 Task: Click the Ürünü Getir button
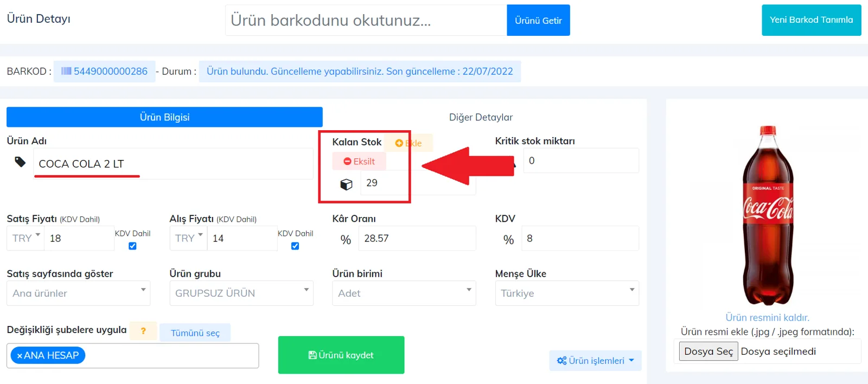[538, 20]
